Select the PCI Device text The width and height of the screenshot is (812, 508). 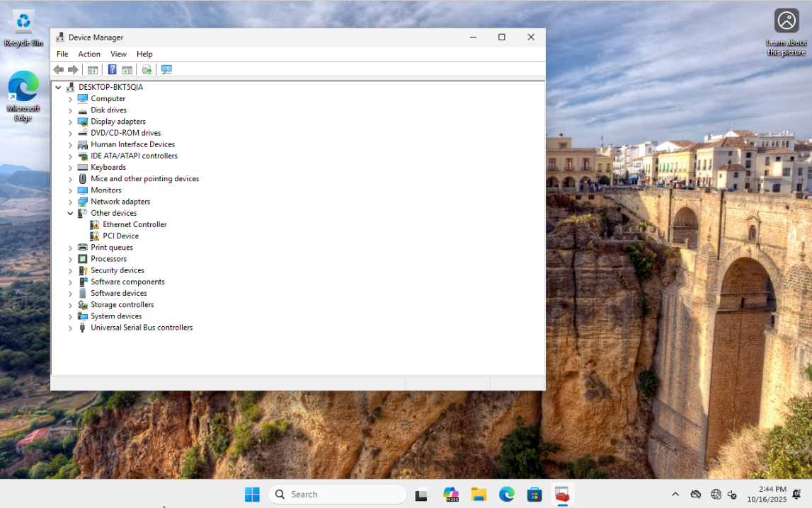pos(120,236)
